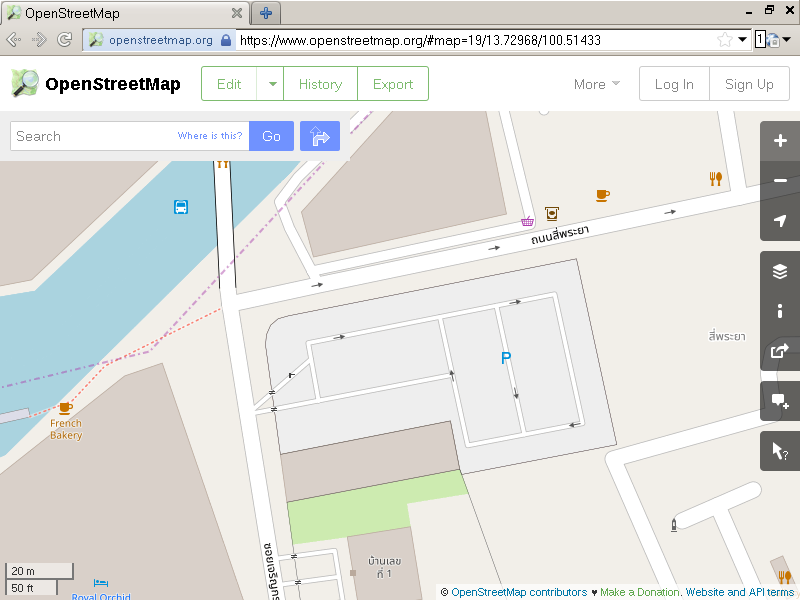Image resolution: width=800 pixels, height=600 pixels.
Task: Click the 'Where is this?' link
Action: [x=210, y=136]
